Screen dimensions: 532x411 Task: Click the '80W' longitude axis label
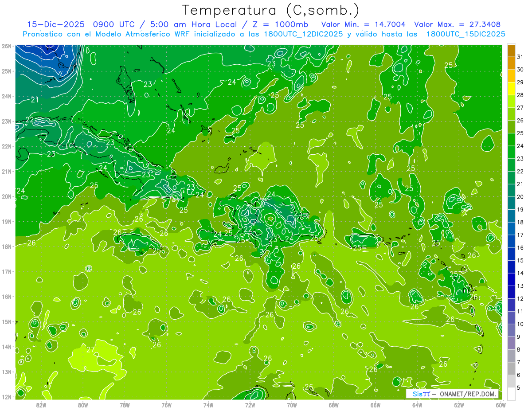point(83,405)
